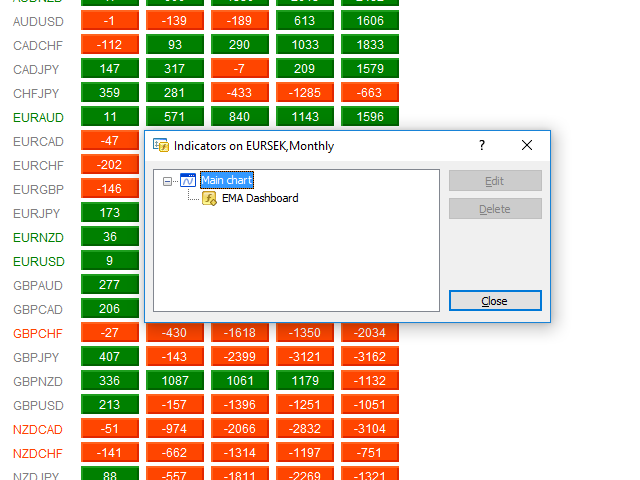The height and width of the screenshot is (480, 640).
Task: Click CADCHF cell showing 1833
Action: (370, 45)
